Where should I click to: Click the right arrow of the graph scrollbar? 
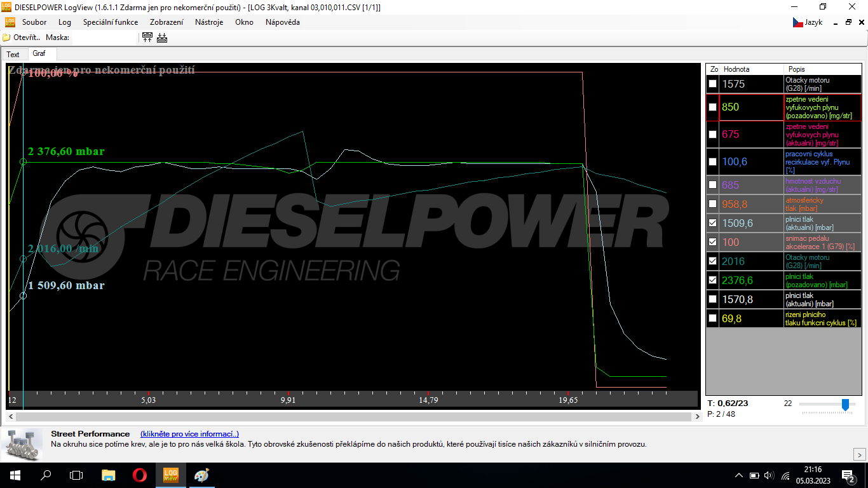coord(697,417)
